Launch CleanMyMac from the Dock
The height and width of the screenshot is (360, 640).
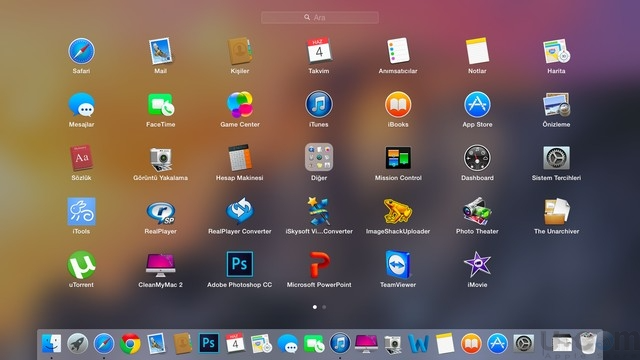pyautogui.click(x=366, y=344)
